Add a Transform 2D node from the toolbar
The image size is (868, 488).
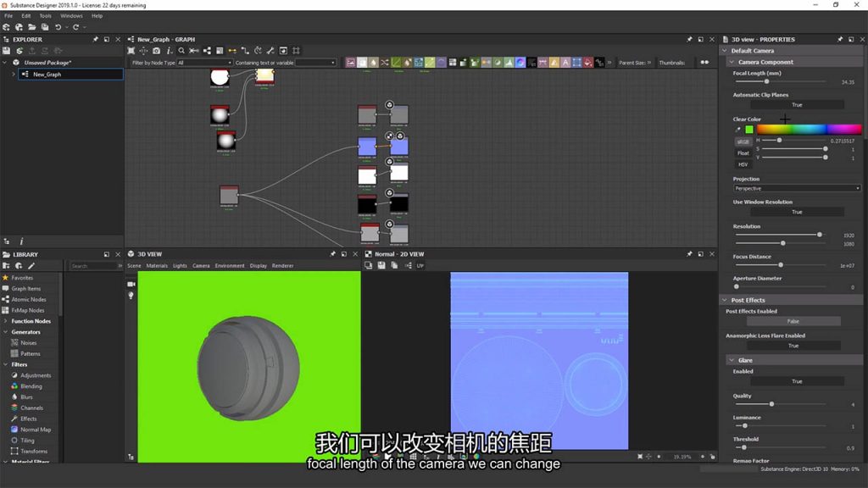coord(576,63)
